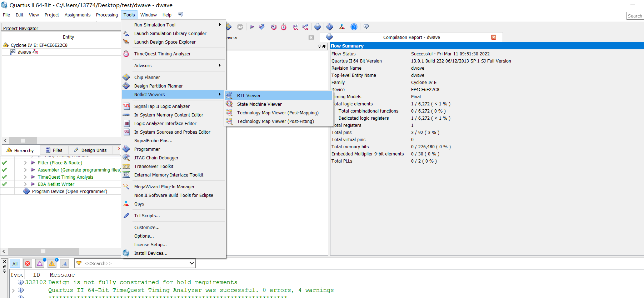
Task: Select State Machine Viewer entry
Action: coord(278,104)
